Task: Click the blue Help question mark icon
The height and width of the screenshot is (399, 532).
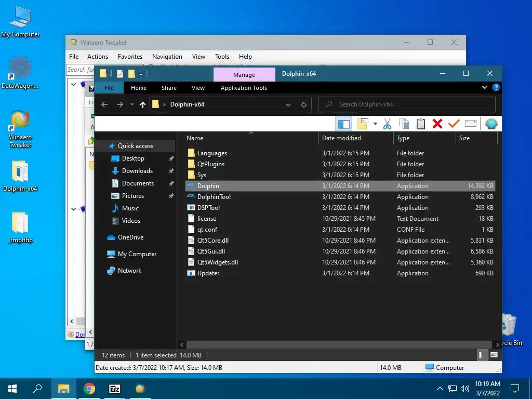Action: (496, 87)
